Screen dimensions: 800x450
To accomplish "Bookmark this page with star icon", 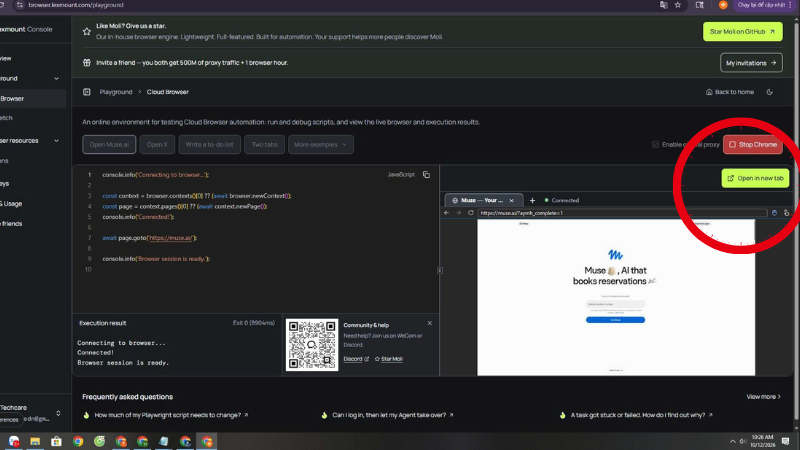I will pos(678,5).
